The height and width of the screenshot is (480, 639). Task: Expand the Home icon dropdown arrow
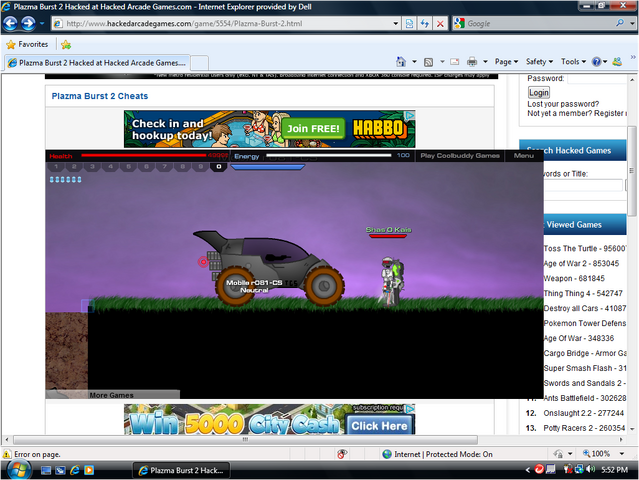tap(414, 62)
